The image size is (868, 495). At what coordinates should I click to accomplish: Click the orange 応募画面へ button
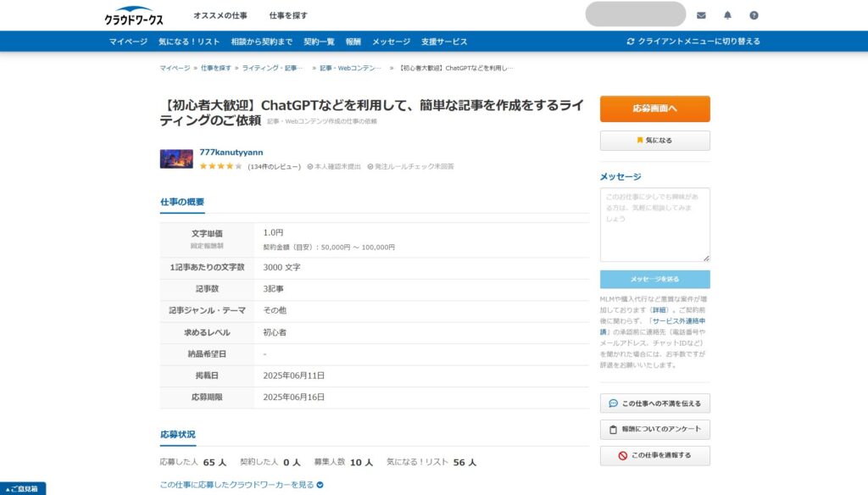click(655, 108)
